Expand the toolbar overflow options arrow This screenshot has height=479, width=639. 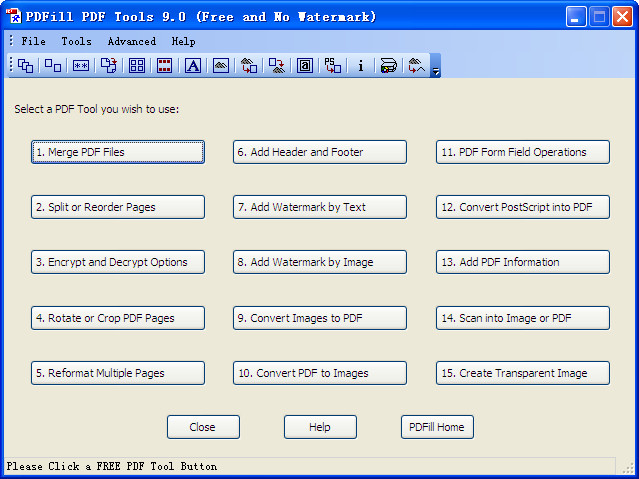pos(436,66)
